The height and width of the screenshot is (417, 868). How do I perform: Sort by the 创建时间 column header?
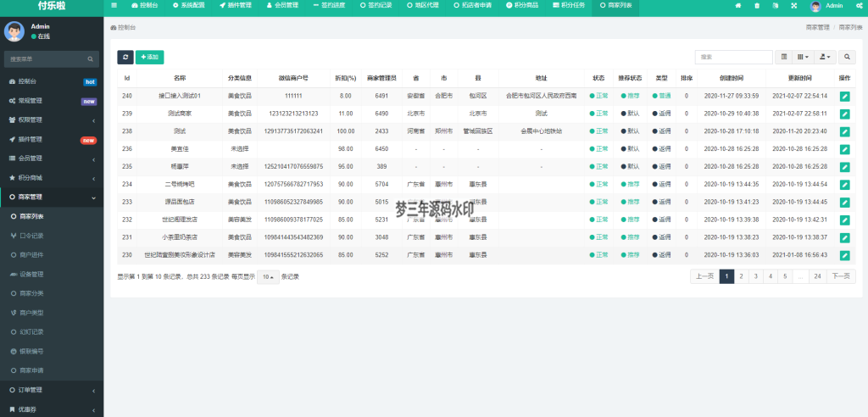click(732, 78)
